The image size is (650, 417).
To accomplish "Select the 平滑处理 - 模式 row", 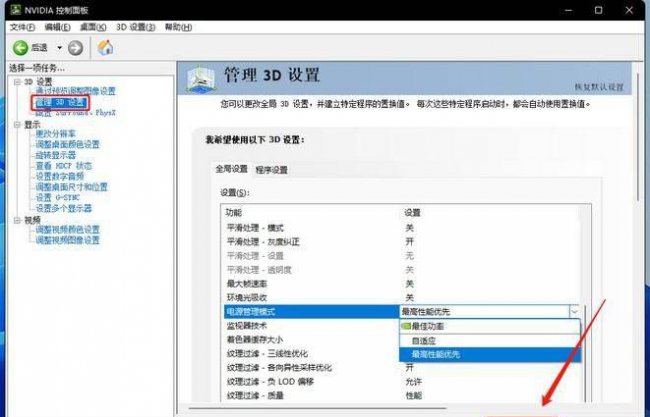I will click(401, 228).
